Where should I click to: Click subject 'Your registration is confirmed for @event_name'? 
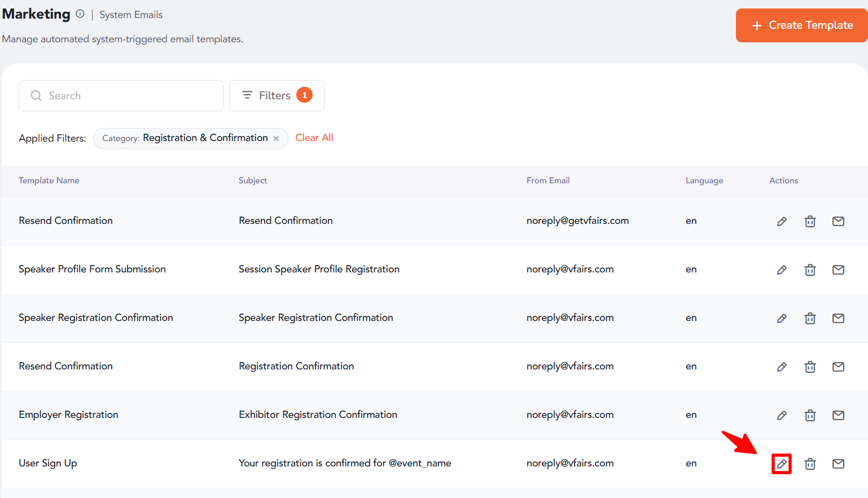click(x=345, y=463)
